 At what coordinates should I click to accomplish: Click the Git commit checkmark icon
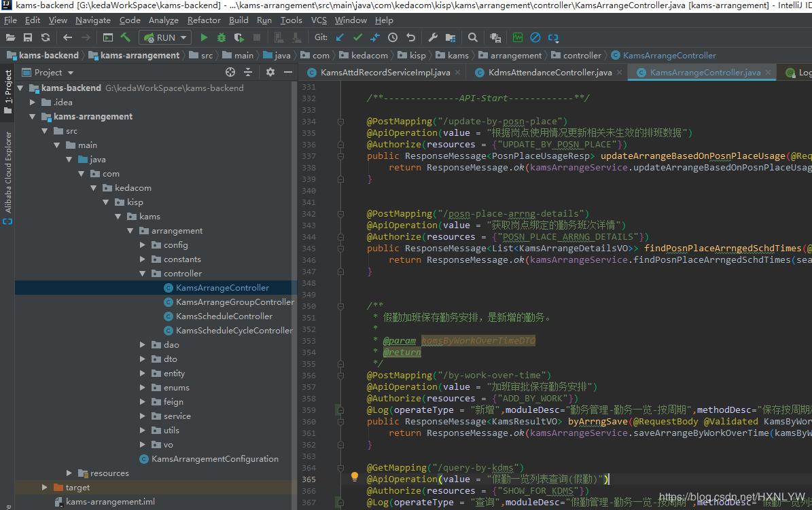pos(357,37)
